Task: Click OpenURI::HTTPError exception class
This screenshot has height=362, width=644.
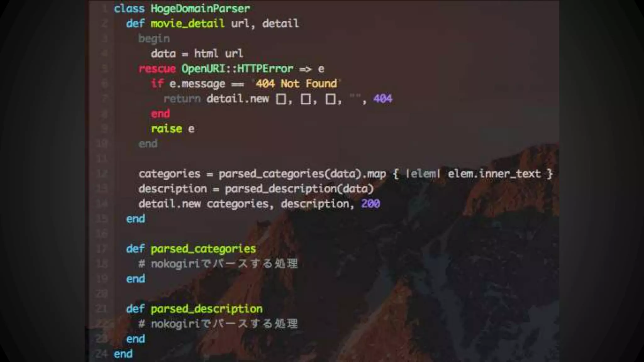Action: [237, 69]
